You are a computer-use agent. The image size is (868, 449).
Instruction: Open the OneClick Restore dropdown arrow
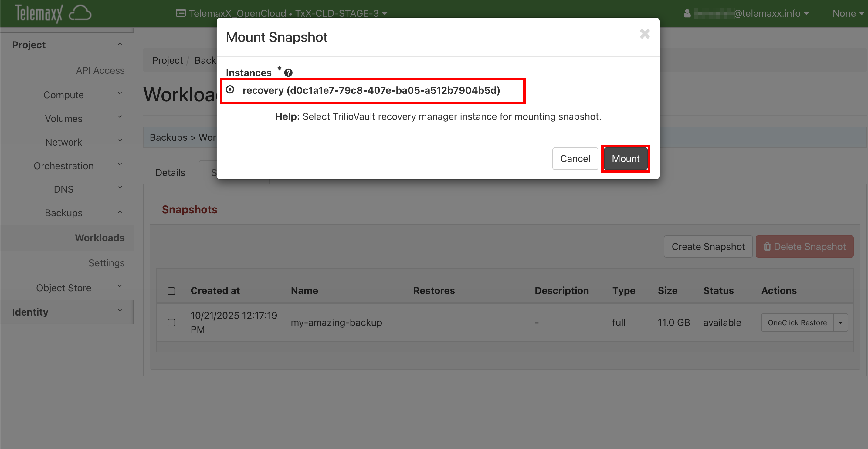point(840,323)
